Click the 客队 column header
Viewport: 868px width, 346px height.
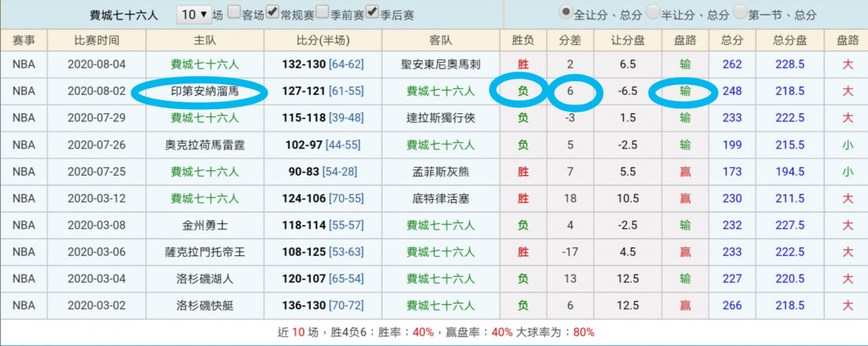(440, 40)
